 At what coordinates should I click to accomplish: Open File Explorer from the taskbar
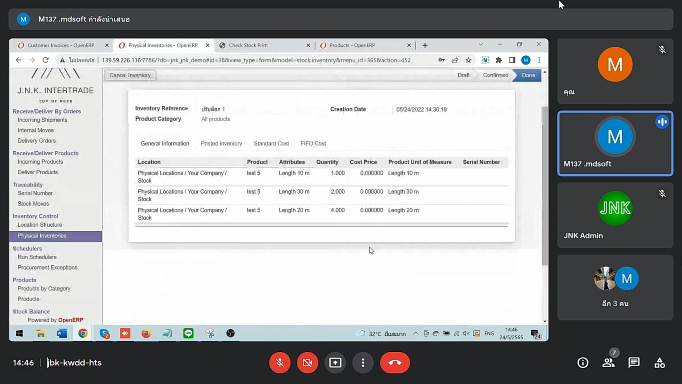coord(40,333)
